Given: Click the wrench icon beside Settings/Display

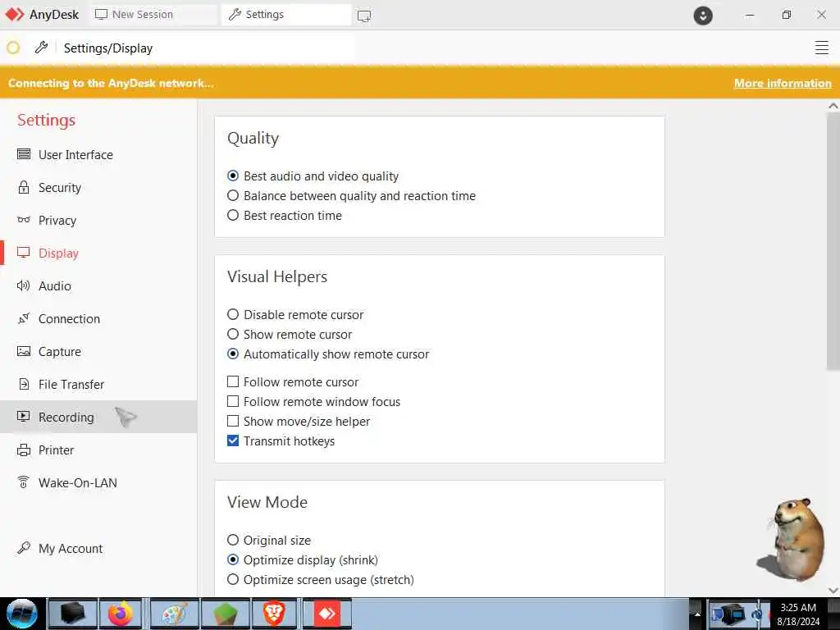Looking at the screenshot, I should pyautogui.click(x=41, y=48).
